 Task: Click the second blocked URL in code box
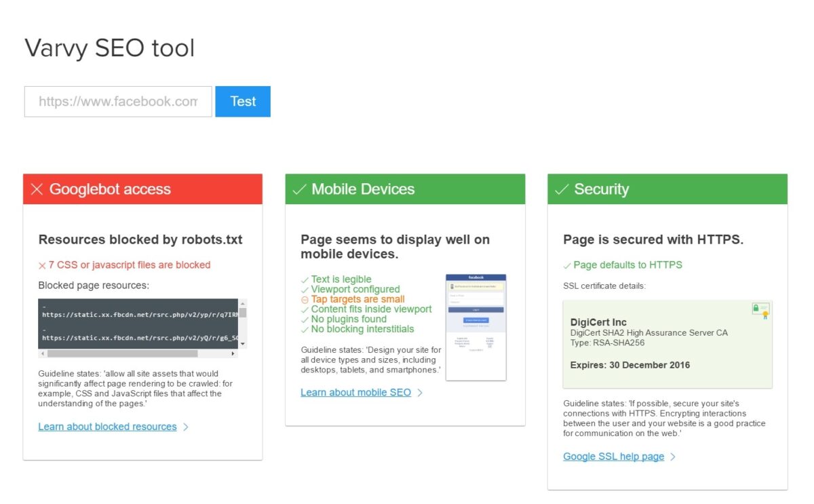click(140, 338)
